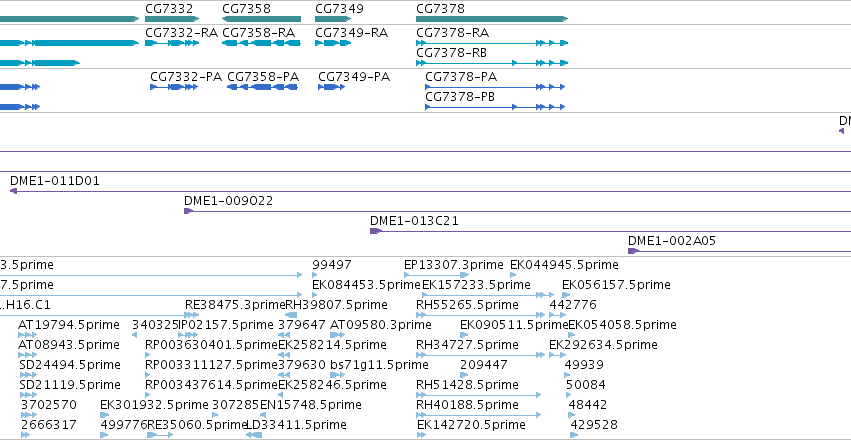This screenshot has height=440, width=851.
Task: Click feature label 50084
Action: click(x=586, y=385)
